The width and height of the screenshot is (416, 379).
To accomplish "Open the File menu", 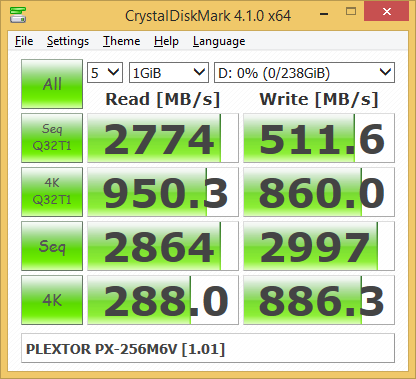I will (x=24, y=41).
